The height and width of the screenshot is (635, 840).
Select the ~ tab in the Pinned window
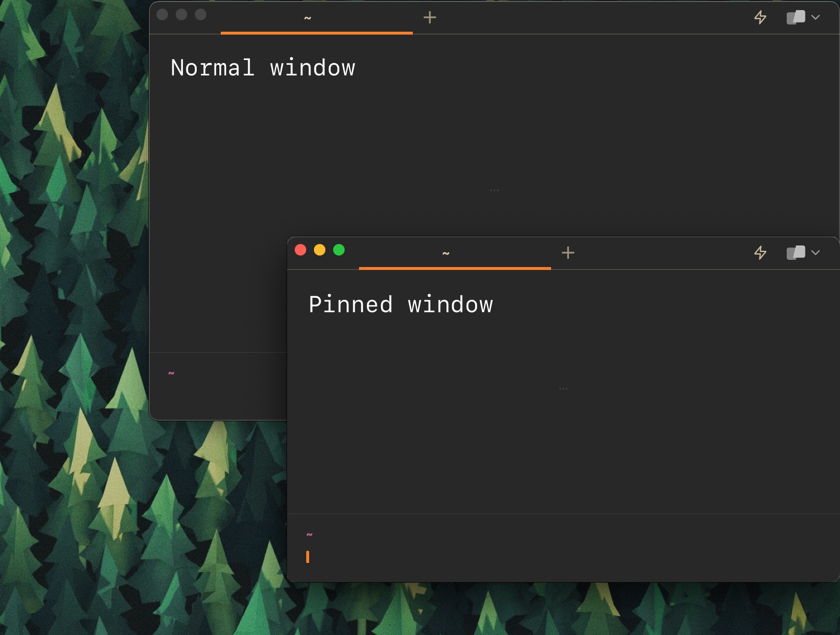pyautogui.click(x=445, y=253)
